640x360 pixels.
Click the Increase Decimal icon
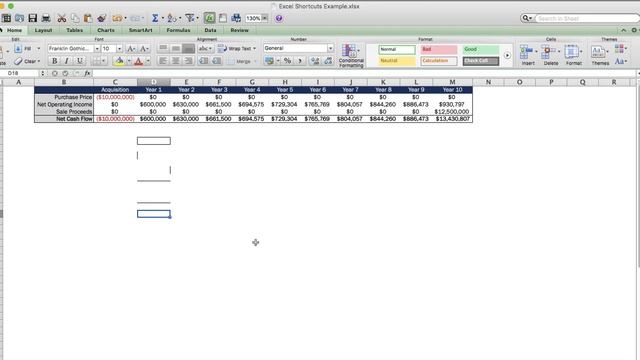[315, 61]
